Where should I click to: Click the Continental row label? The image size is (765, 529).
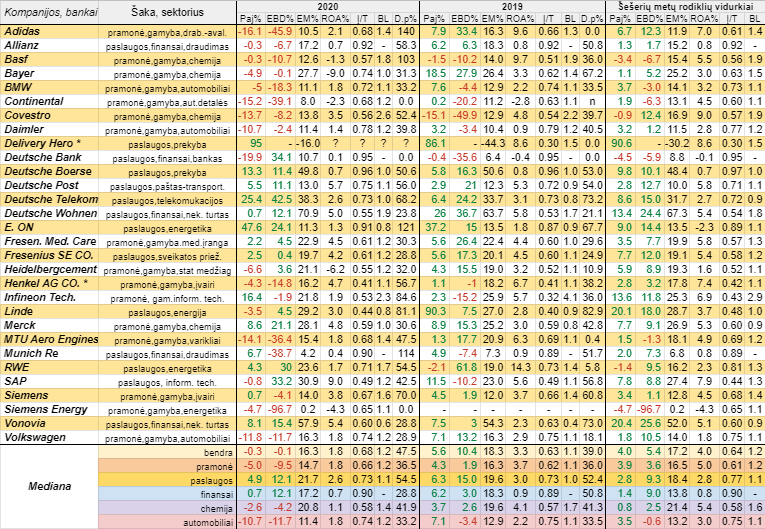[x=50, y=102]
